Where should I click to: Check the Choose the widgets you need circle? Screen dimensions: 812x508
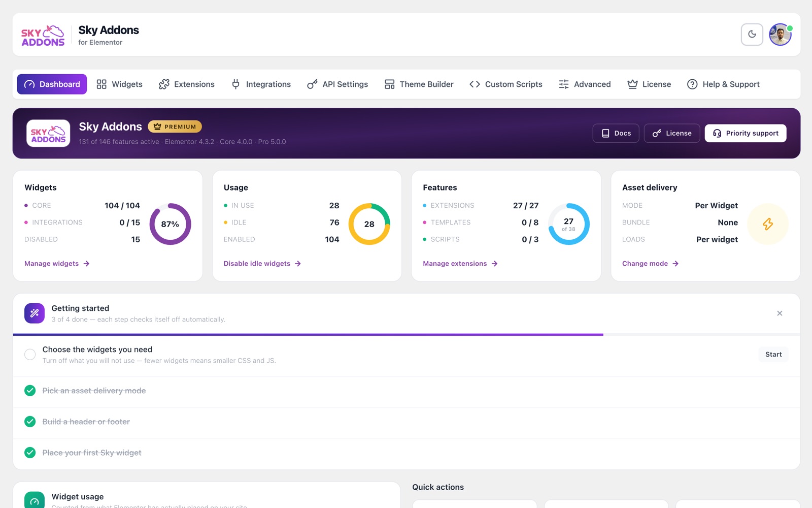pos(30,355)
